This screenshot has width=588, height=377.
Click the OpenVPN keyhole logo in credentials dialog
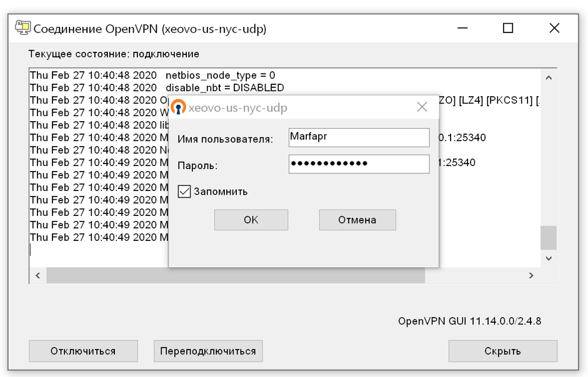tap(178, 107)
